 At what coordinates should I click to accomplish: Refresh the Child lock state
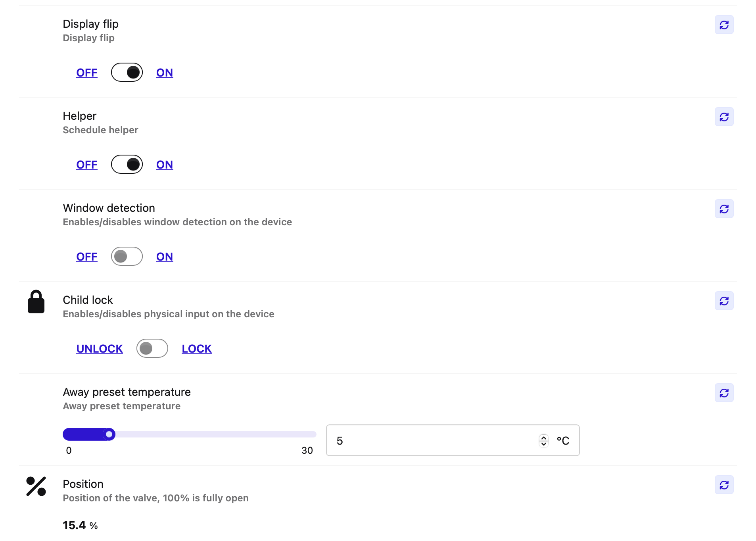coord(724,301)
